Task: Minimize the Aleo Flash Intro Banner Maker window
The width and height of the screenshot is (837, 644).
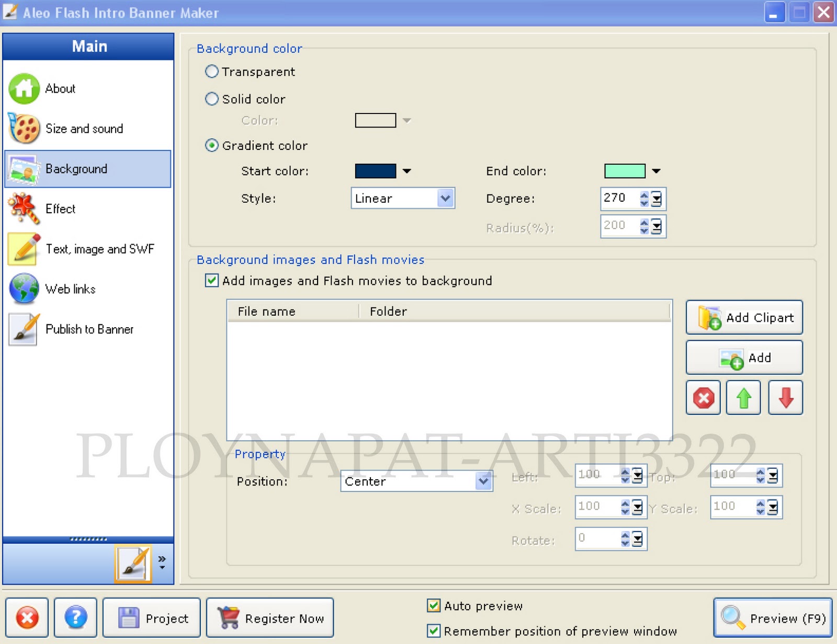Action: point(774,13)
